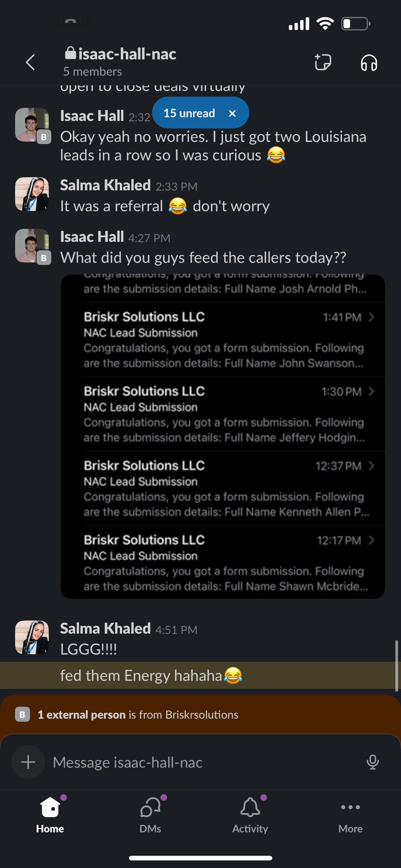Screen dimensions: 401x868
Task: Open the canvas icon in header
Action: click(323, 62)
